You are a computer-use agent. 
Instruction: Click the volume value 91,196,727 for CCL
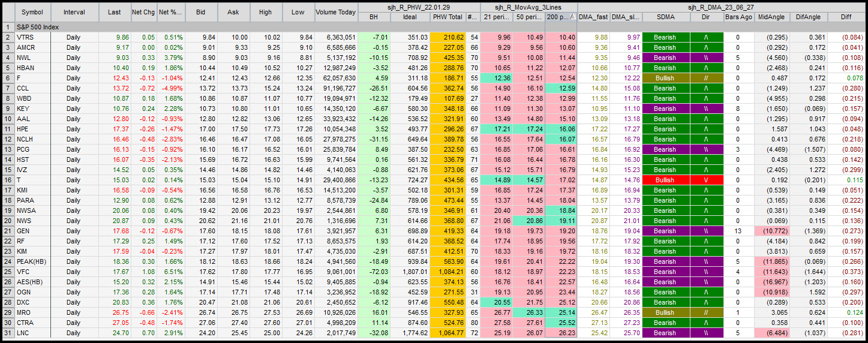click(x=336, y=88)
